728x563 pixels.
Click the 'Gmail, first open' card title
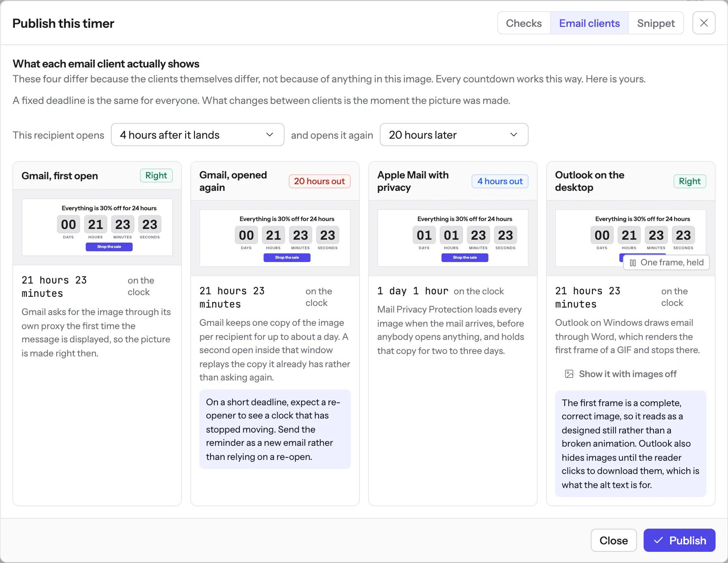[60, 176]
